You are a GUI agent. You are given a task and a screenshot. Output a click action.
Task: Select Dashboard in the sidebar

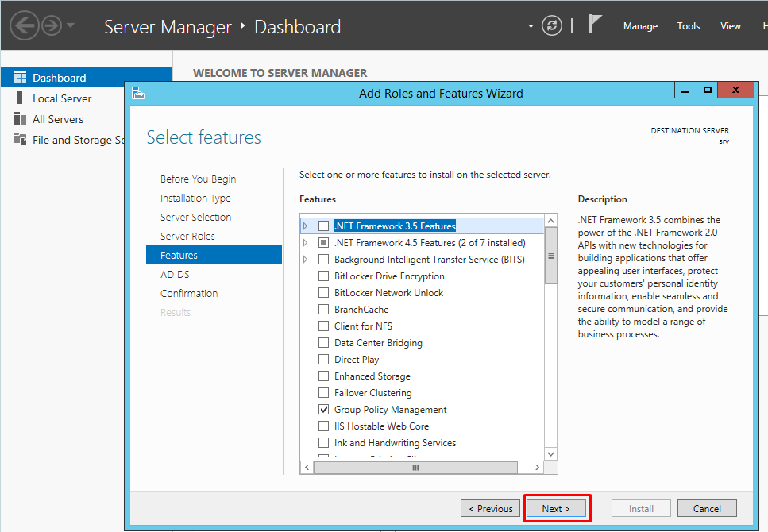tap(87, 77)
